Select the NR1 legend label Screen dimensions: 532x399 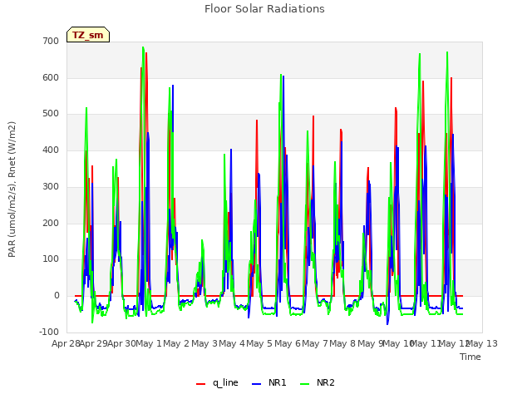pyautogui.click(x=277, y=382)
